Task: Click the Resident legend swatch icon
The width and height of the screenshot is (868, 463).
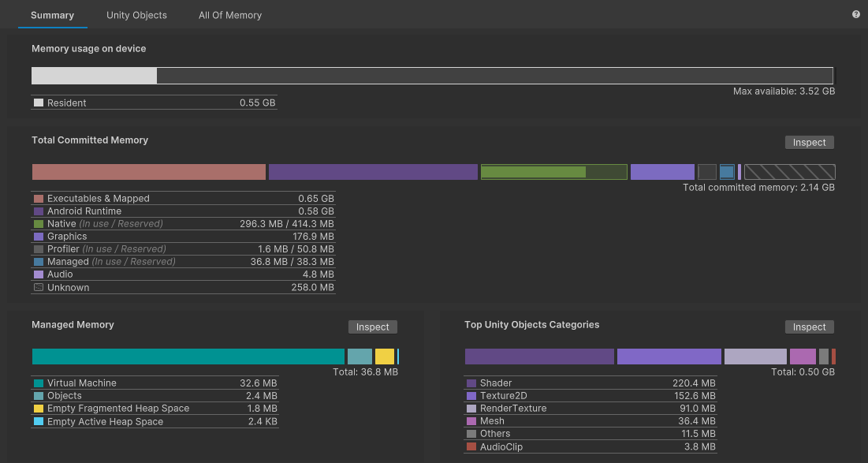Action: 38,102
